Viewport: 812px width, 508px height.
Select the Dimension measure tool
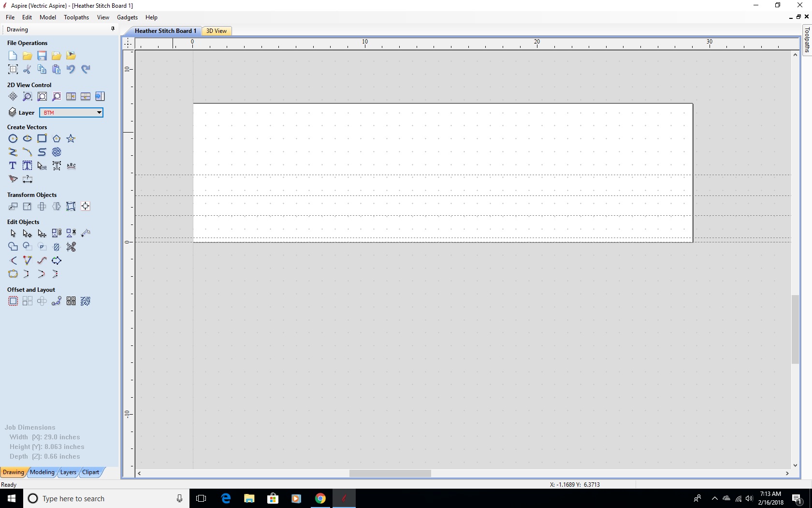[x=28, y=179]
